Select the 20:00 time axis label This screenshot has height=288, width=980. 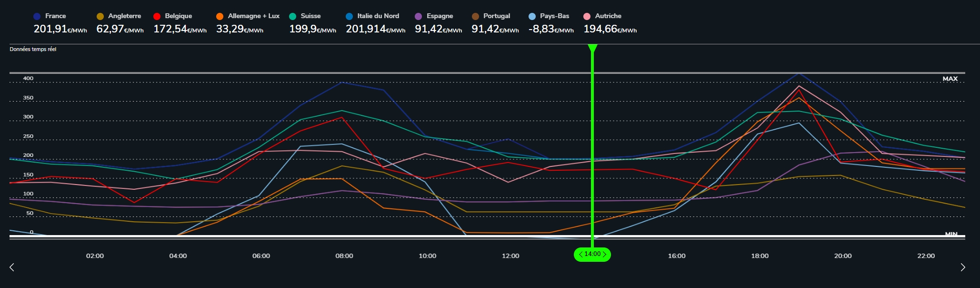coord(843,256)
